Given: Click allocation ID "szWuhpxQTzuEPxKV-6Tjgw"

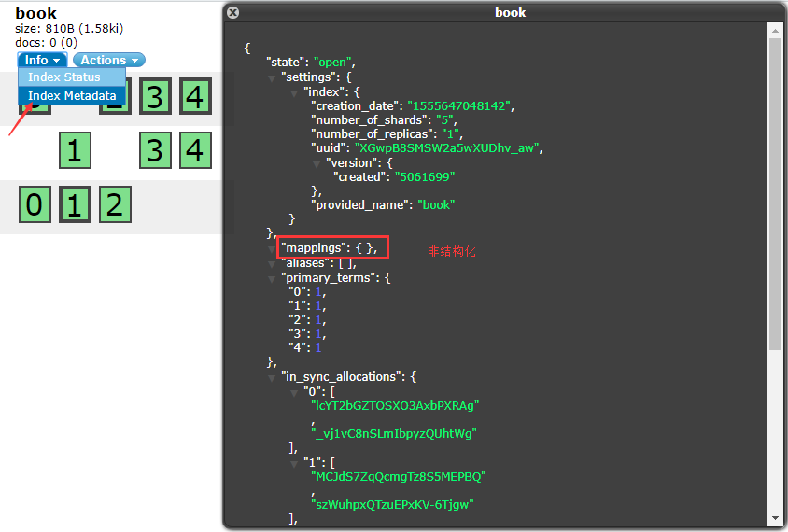Looking at the screenshot, I should tap(392, 504).
